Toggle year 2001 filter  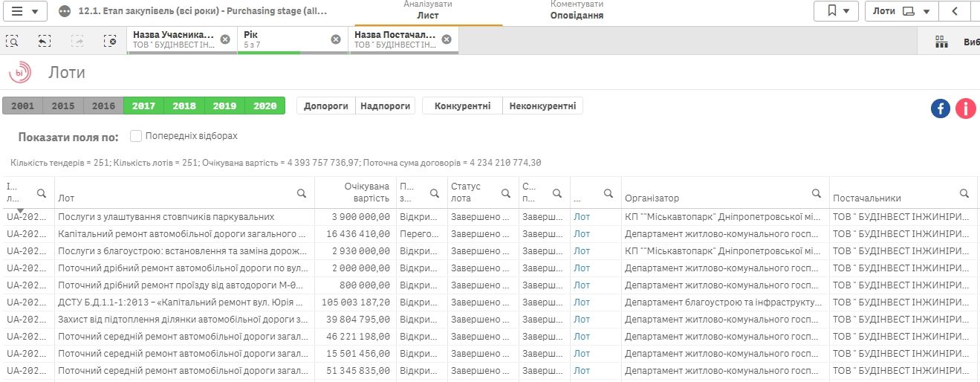pos(23,106)
